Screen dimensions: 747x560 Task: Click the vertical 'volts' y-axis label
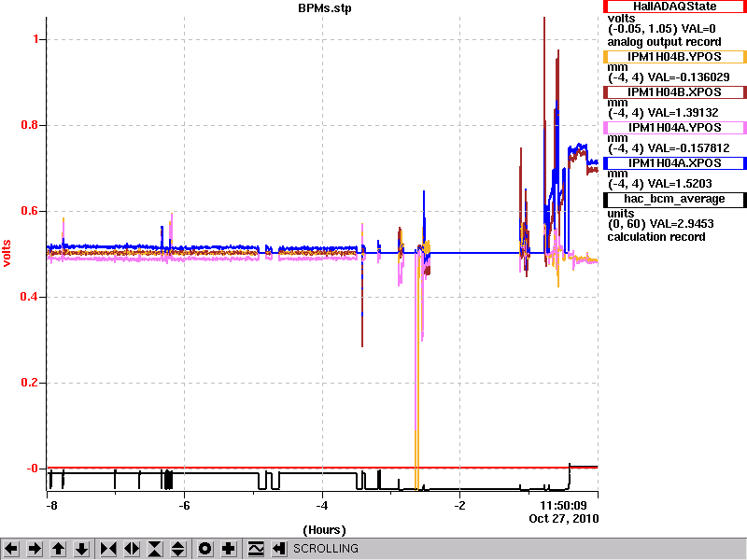pyautogui.click(x=7, y=253)
